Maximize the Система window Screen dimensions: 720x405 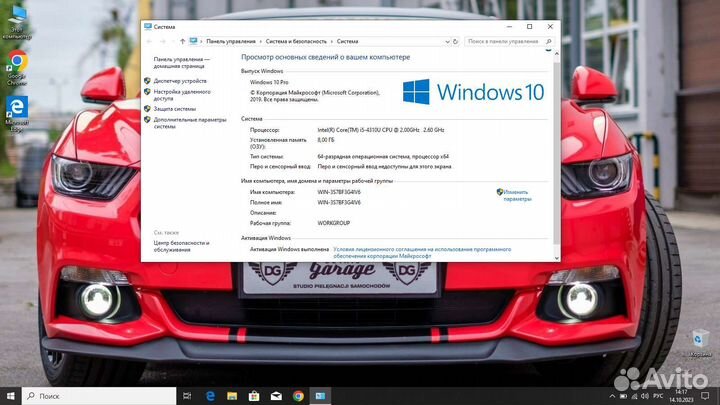529,27
